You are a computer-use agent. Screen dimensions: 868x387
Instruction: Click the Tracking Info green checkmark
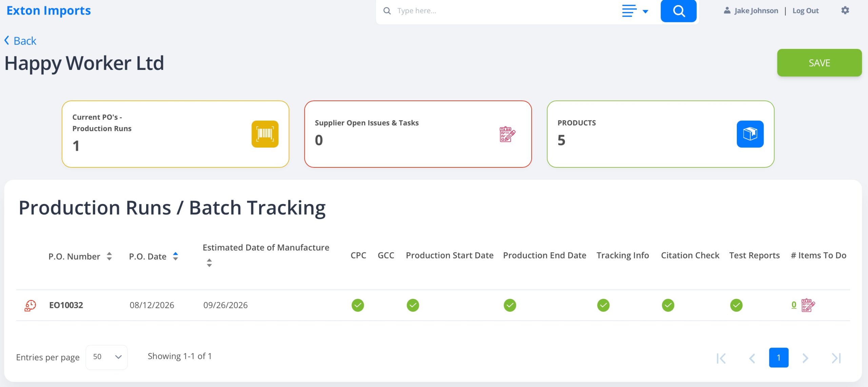tap(603, 305)
